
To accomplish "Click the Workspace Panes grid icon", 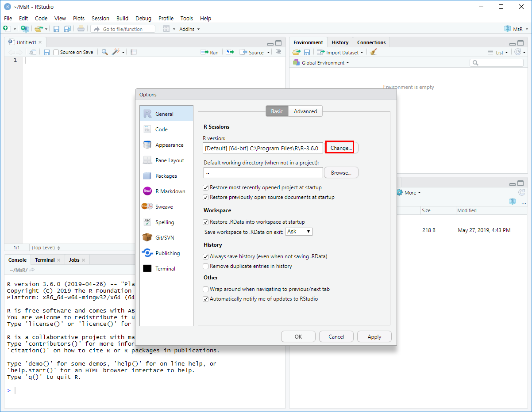I will point(166,29).
